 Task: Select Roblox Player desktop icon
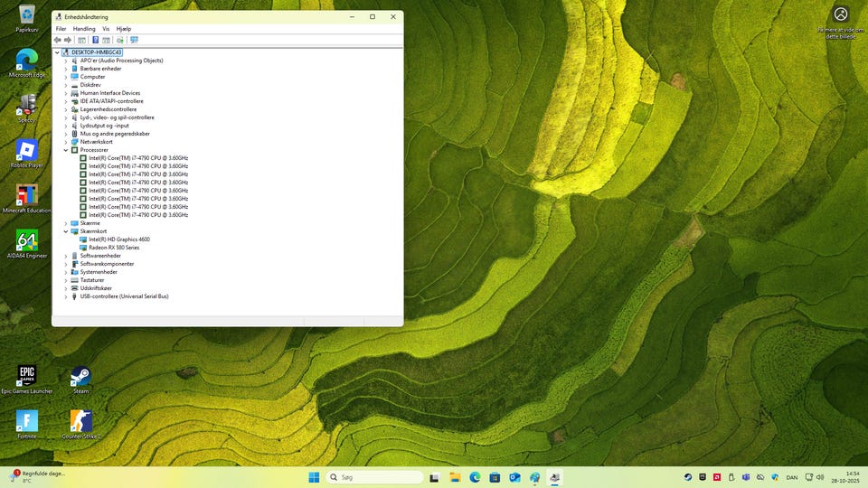click(x=27, y=151)
